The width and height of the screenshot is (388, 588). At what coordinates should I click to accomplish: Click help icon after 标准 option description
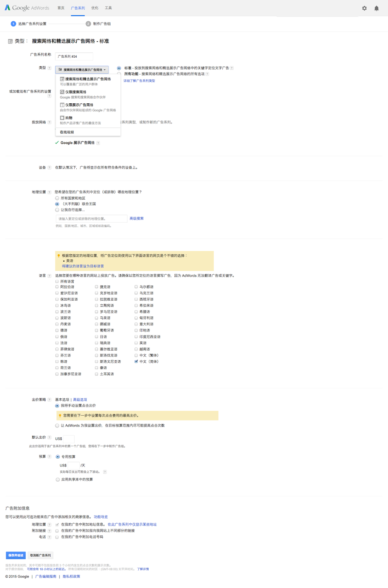click(x=232, y=68)
